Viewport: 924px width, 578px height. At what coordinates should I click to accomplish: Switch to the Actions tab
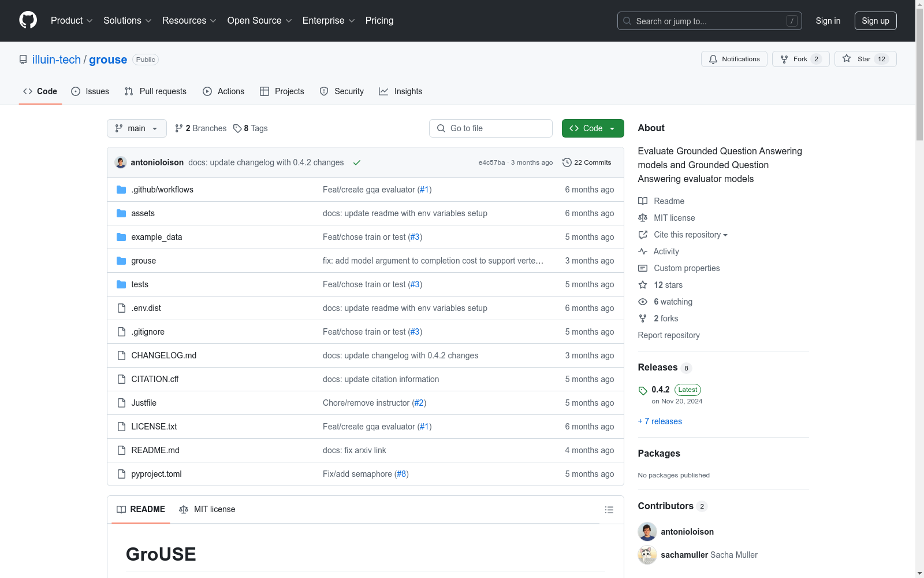click(x=223, y=91)
